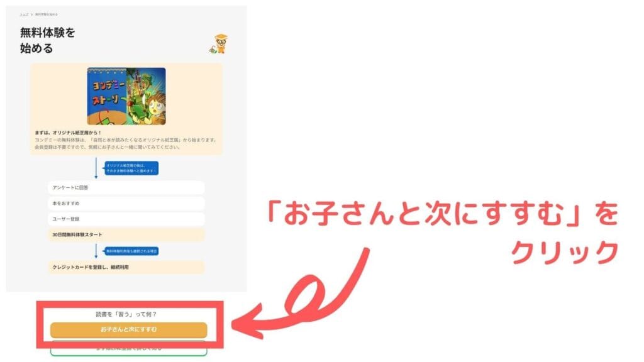Open the ヨンデミーストーリー picture story thumbnail
Viewport: 644px width, 362px height.
126,96
